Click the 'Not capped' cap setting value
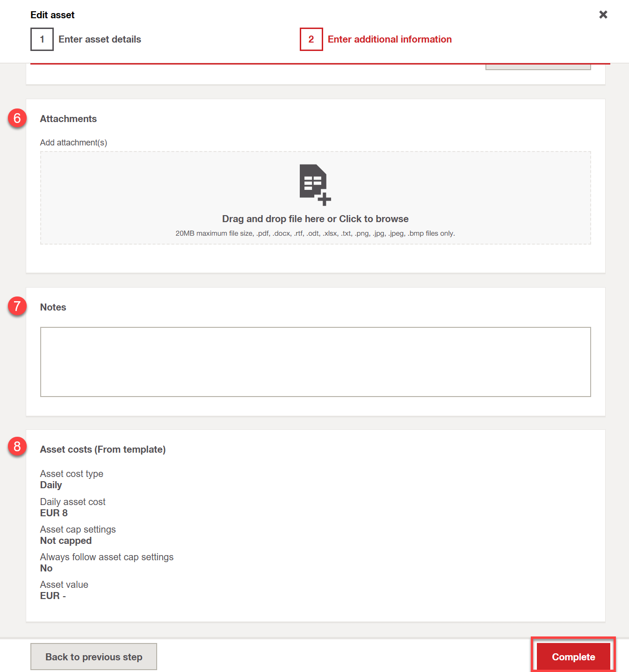Screen dimensions: 629x672 66,541
